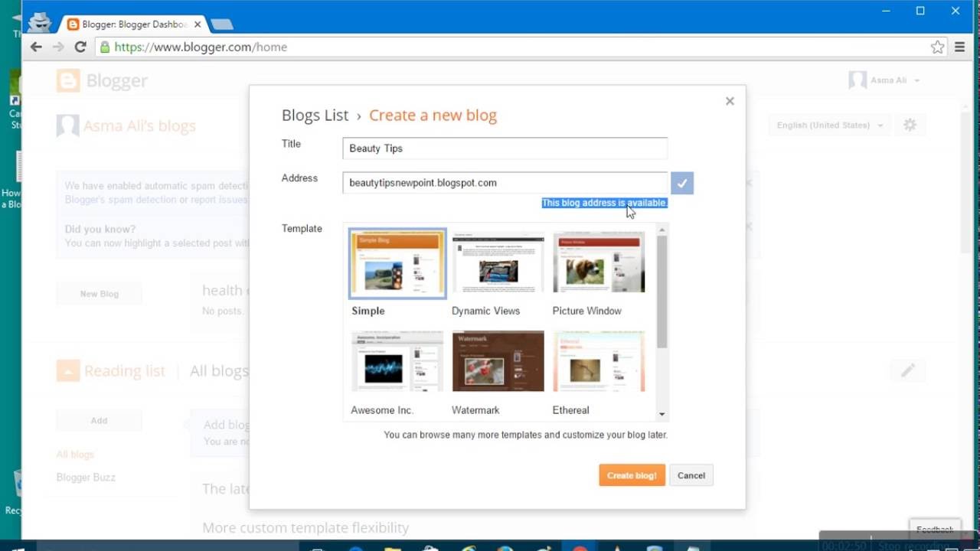Click the Add button in Reading list

(99, 421)
